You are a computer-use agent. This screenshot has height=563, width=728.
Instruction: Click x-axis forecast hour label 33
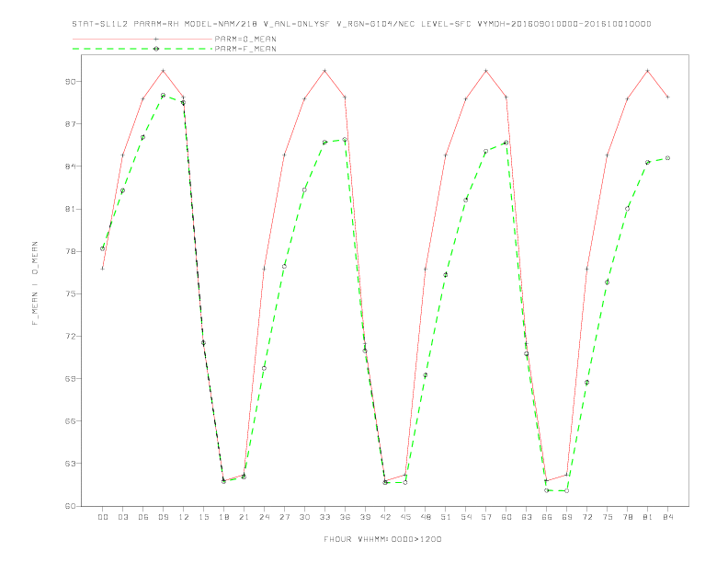(324, 517)
